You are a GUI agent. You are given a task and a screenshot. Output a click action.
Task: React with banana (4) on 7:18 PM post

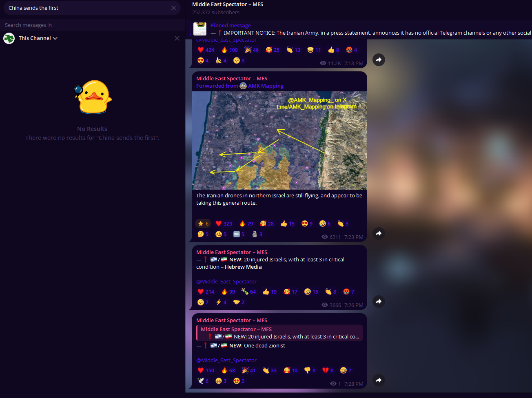[x=221, y=61]
